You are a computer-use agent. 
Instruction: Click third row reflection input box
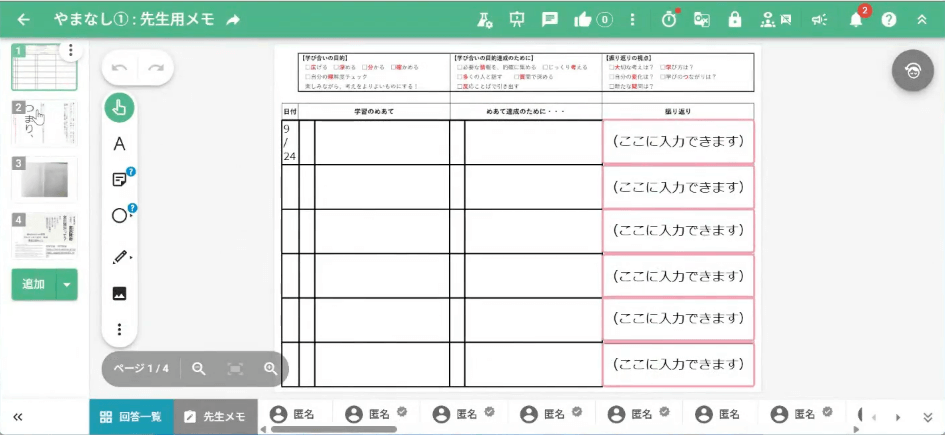pos(678,231)
